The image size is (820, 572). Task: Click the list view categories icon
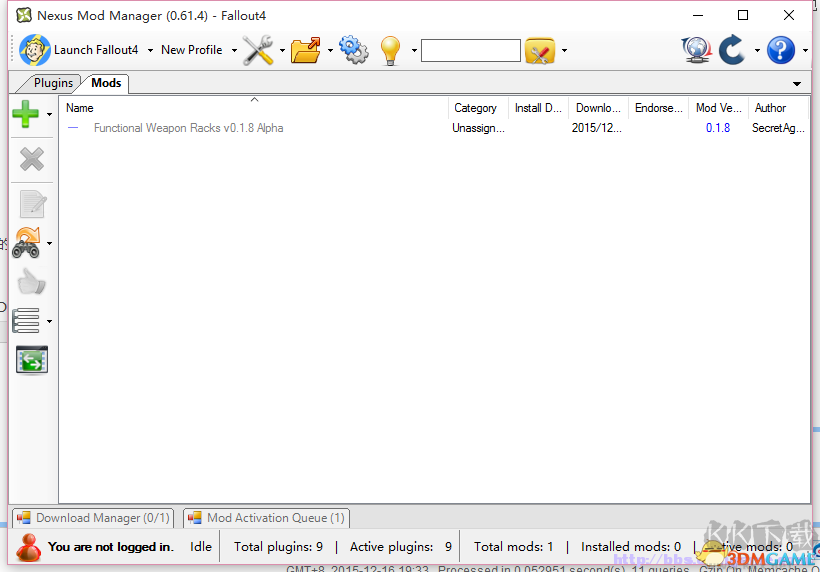point(26,321)
